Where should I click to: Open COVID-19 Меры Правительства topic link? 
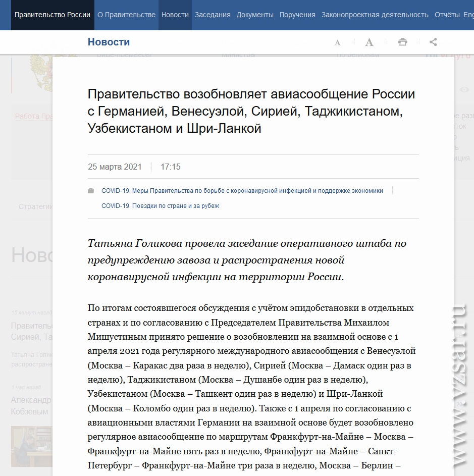coord(242,191)
